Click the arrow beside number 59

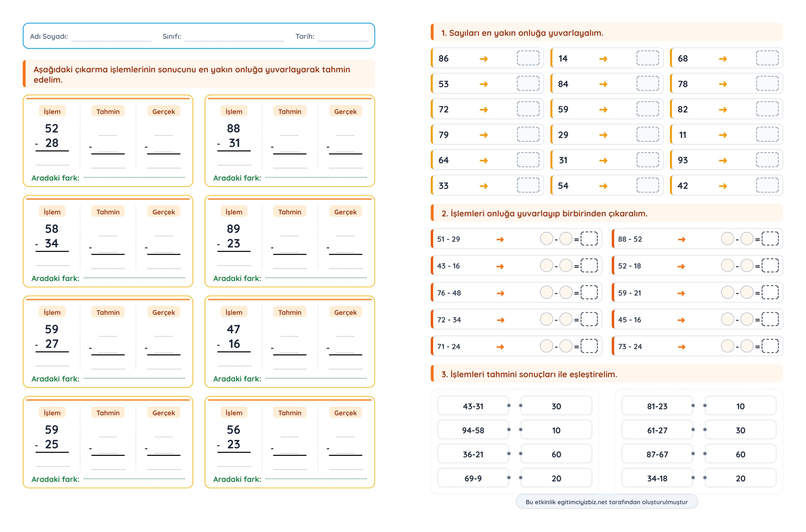[603, 110]
